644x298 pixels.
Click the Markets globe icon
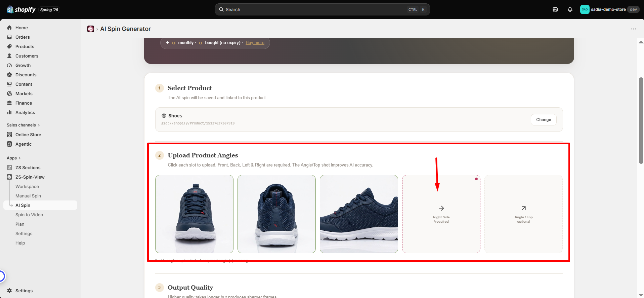[x=9, y=94]
